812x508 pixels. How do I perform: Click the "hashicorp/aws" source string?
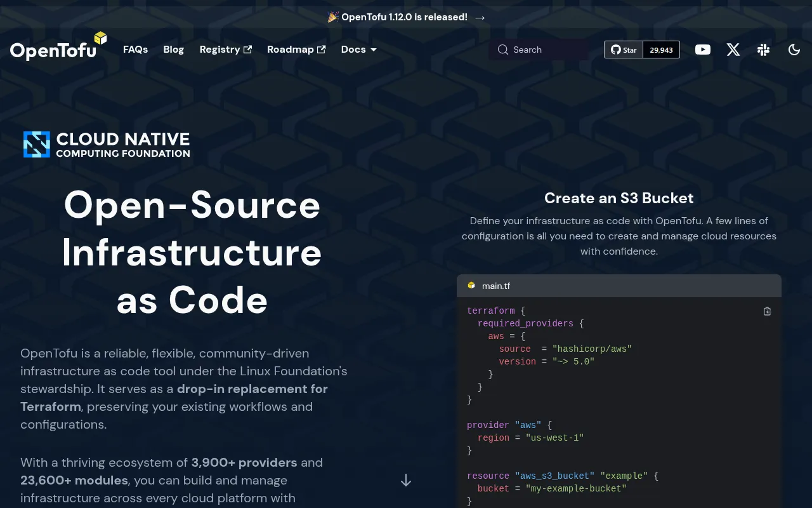tap(592, 349)
